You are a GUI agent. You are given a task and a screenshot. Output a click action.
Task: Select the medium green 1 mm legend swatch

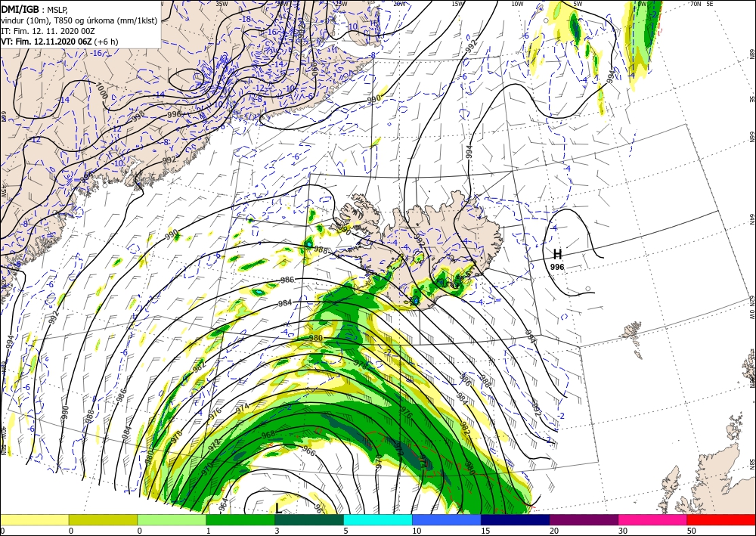click(x=240, y=519)
